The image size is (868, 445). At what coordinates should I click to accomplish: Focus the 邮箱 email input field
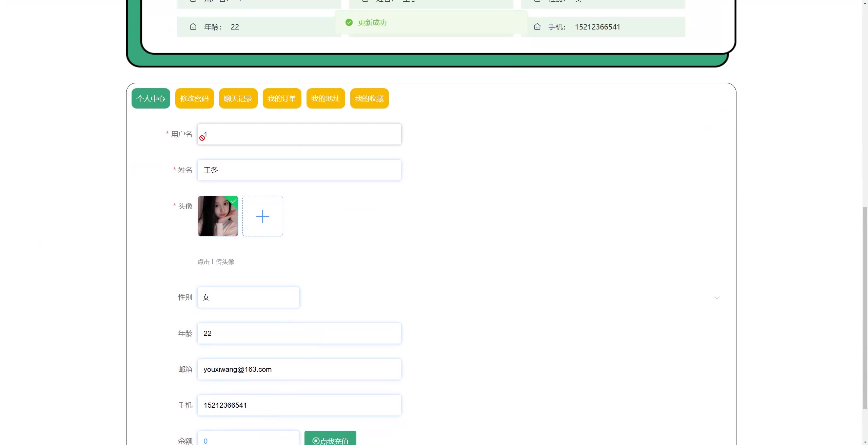[299, 369]
